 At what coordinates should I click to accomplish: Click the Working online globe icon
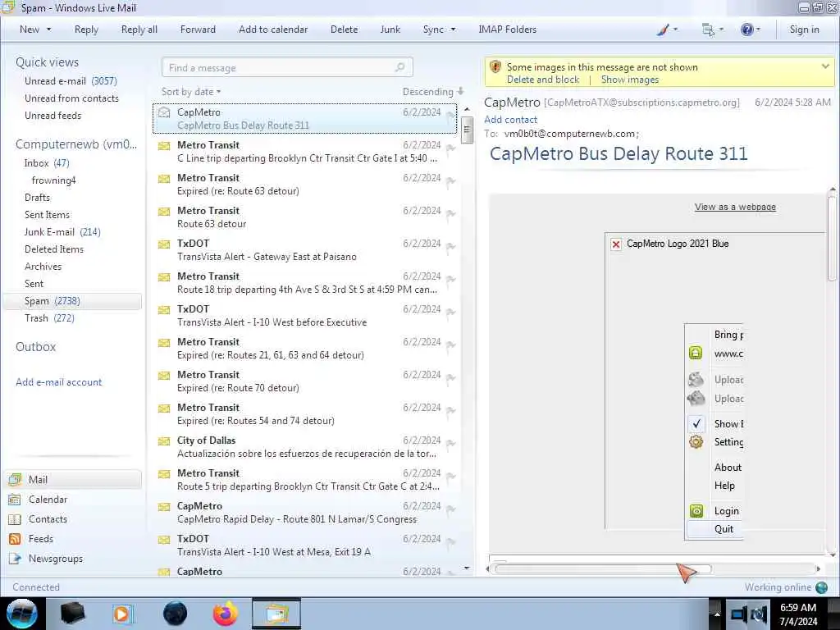pos(821,587)
